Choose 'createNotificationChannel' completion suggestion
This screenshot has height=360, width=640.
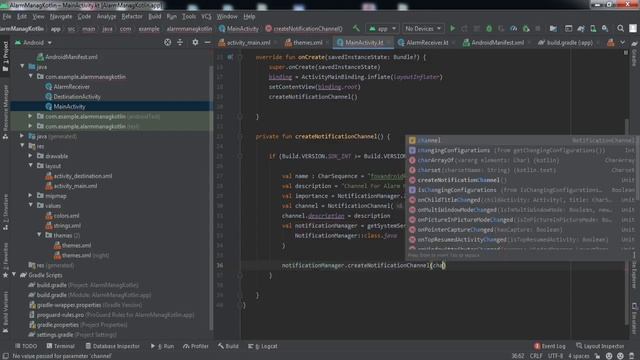(522, 180)
